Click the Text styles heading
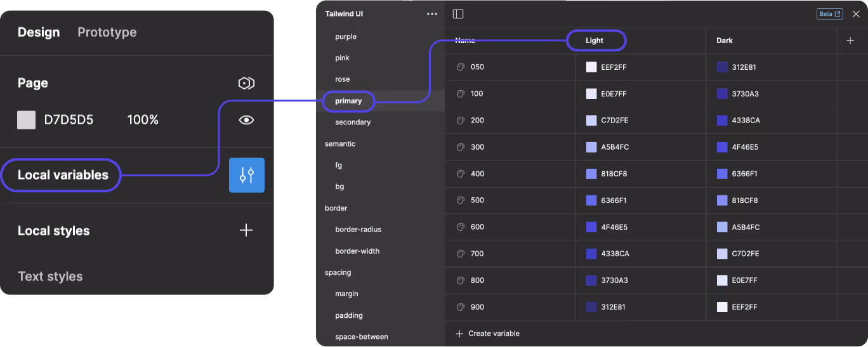 pyautogui.click(x=50, y=277)
